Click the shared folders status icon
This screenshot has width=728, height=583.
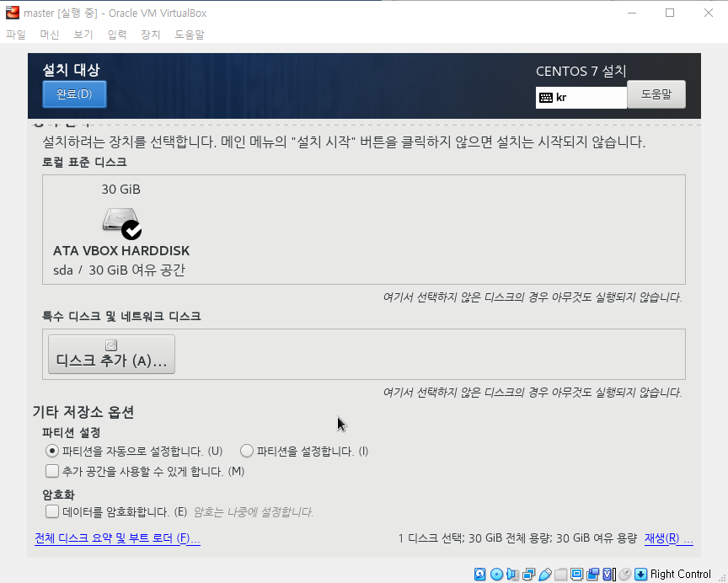pyautogui.click(x=561, y=575)
